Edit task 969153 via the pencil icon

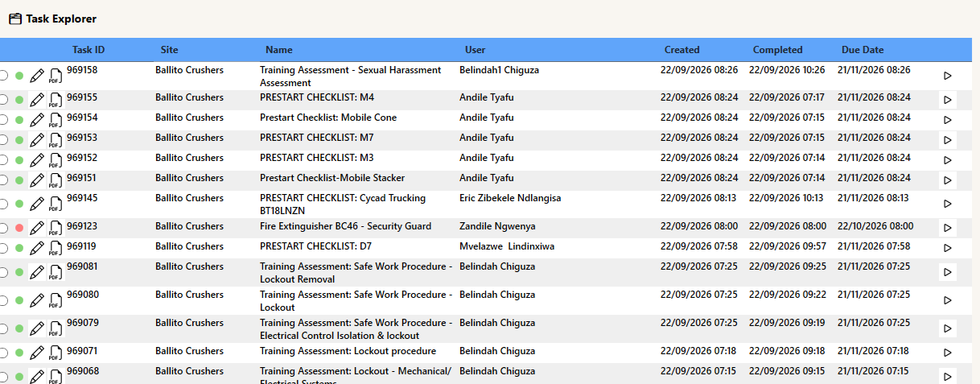37,141
